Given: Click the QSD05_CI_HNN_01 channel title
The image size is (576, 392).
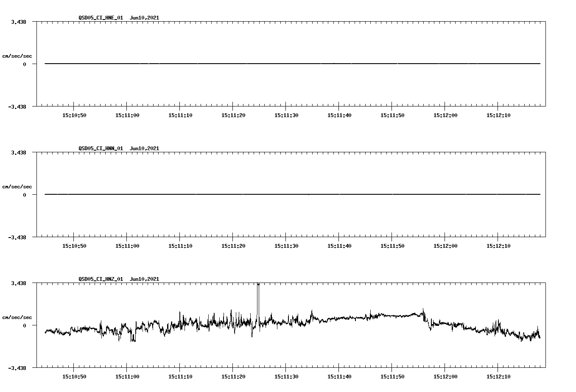Looking at the screenshot, I should pyautogui.click(x=101, y=148).
